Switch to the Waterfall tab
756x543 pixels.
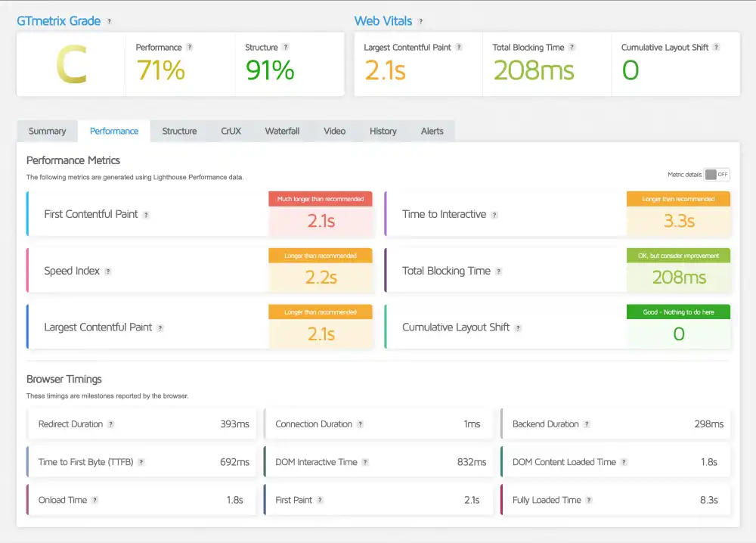point(282,131)
